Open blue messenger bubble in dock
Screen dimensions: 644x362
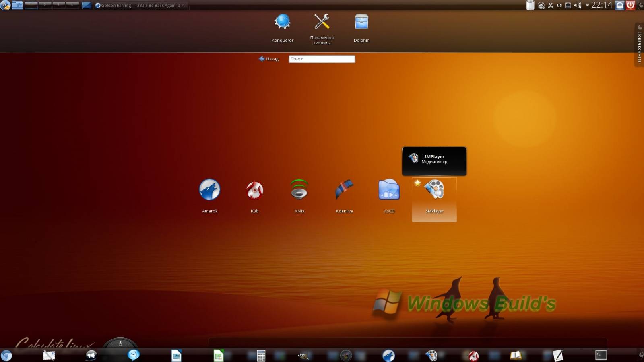pyautogui.click(x=134, y=355)
